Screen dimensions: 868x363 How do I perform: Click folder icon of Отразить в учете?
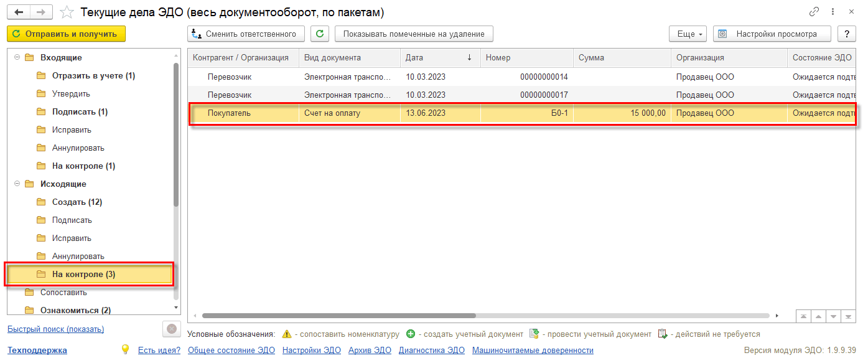[x=41, y=76]
